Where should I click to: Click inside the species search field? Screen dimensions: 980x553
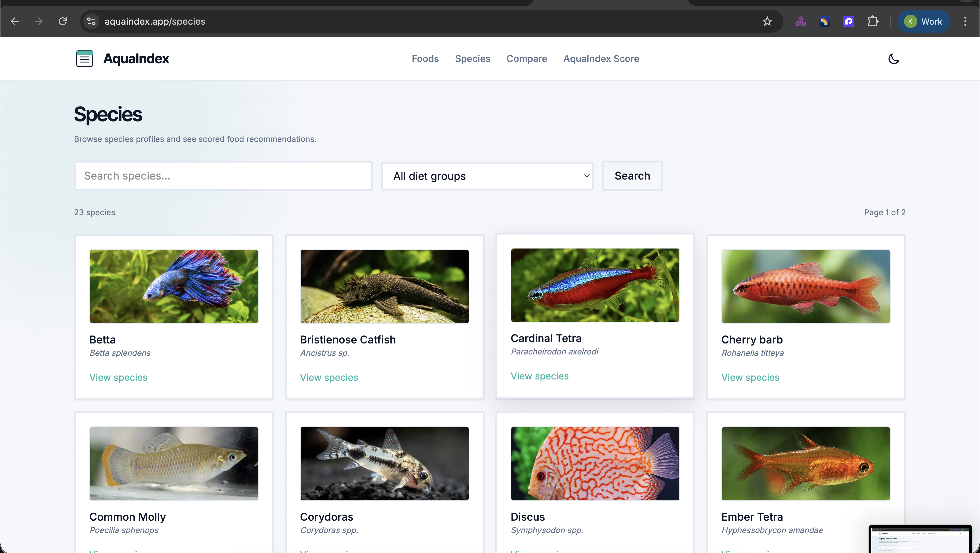tap(223, 176)
